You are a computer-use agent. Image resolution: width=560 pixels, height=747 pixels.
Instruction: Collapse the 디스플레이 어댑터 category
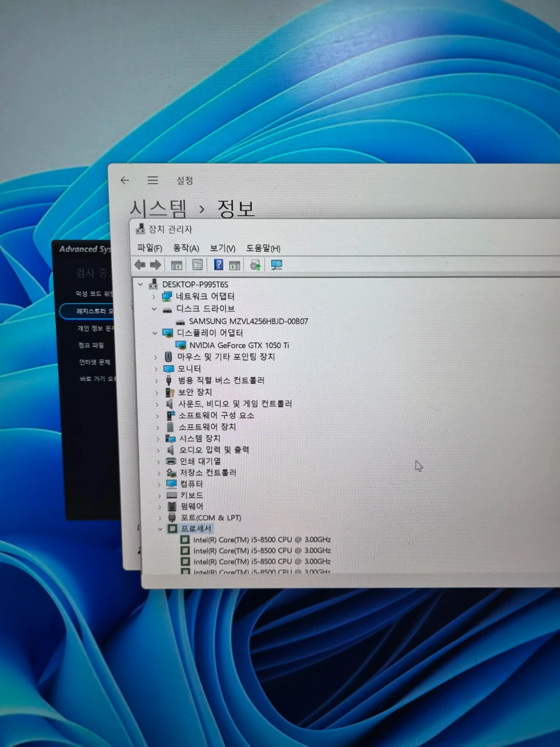(x=155, y=333)
